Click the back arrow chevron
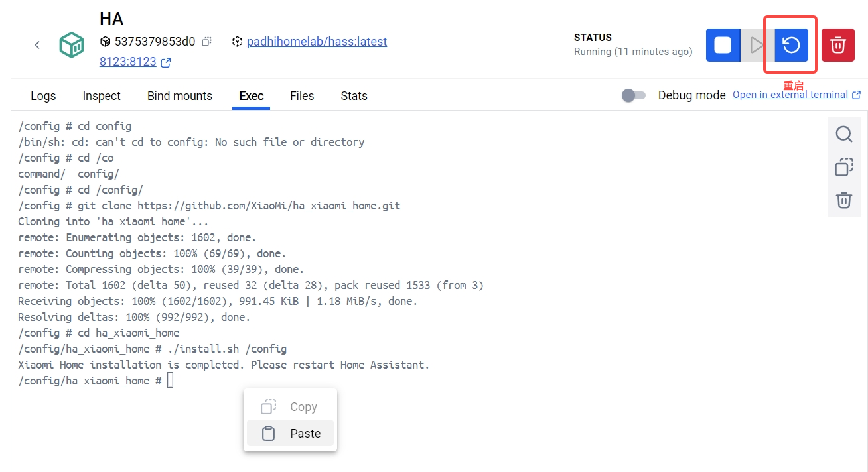This screenshot has width=868, height=472. click(x=37, y=45)
